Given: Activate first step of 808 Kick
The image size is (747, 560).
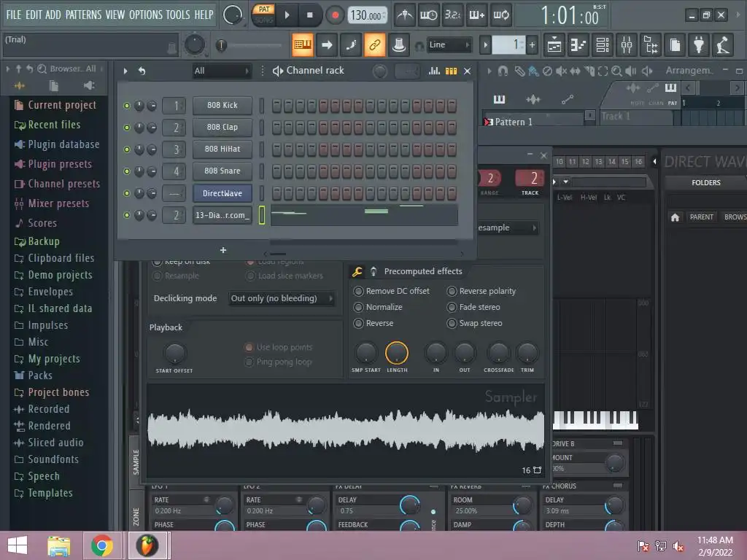Looking at the screenshot, I should [276, 105].
